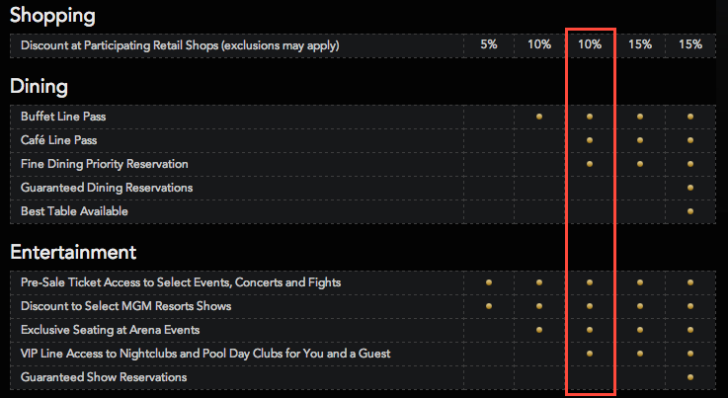Click the Shopping section heading
728x398 pixels.
52,15
